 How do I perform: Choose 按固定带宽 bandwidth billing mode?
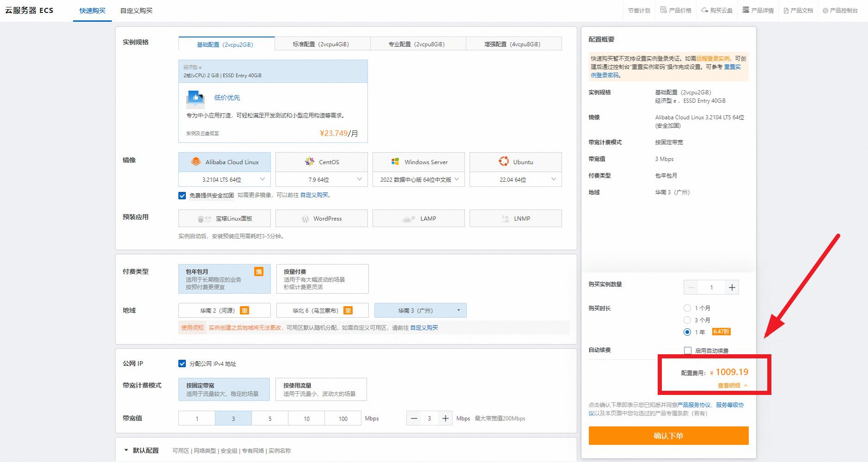point(224,389)
